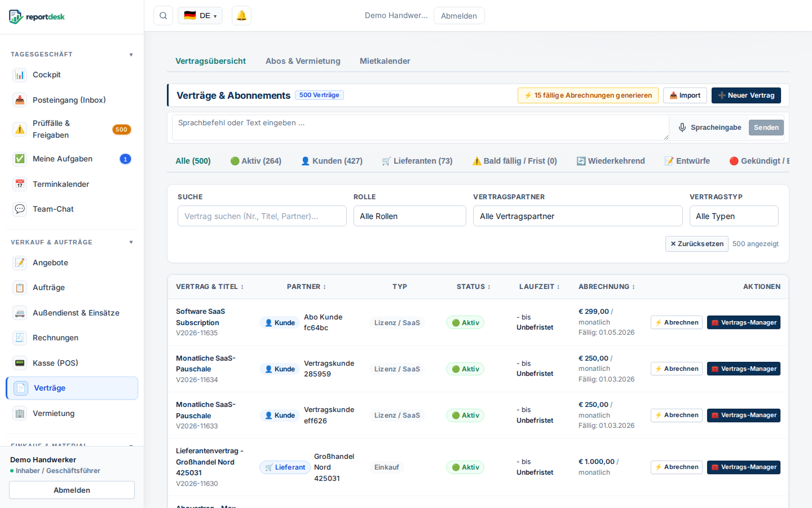The image size is (812, 508).
Task: Open the search icon in top bar
Action: [163, 16]
